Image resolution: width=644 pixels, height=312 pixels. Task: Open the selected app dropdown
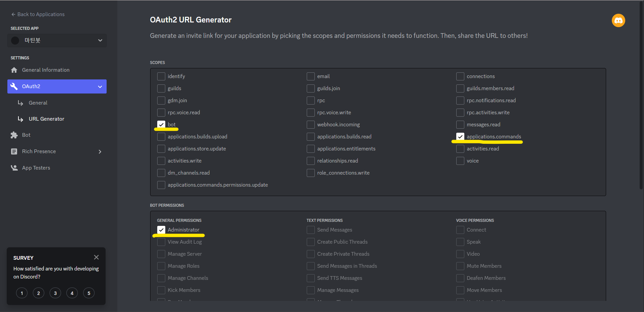[x=57, y=41]
